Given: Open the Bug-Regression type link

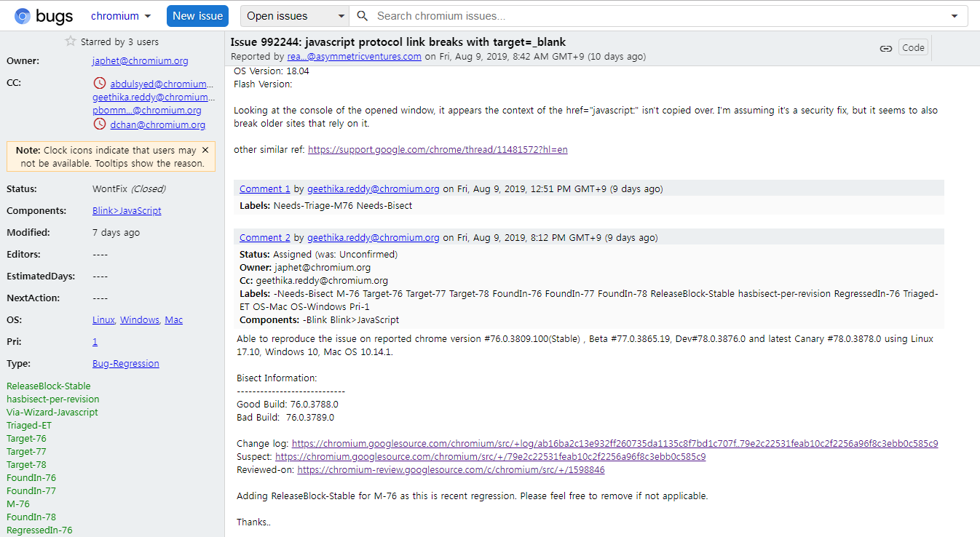Looking at the screenshot, I should coord(125,364).
